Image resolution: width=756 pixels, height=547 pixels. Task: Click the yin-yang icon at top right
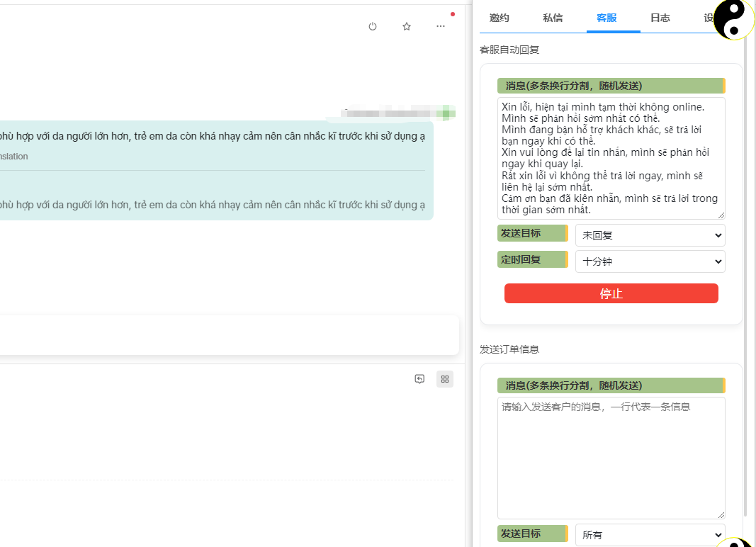click(x=733, y=19)
